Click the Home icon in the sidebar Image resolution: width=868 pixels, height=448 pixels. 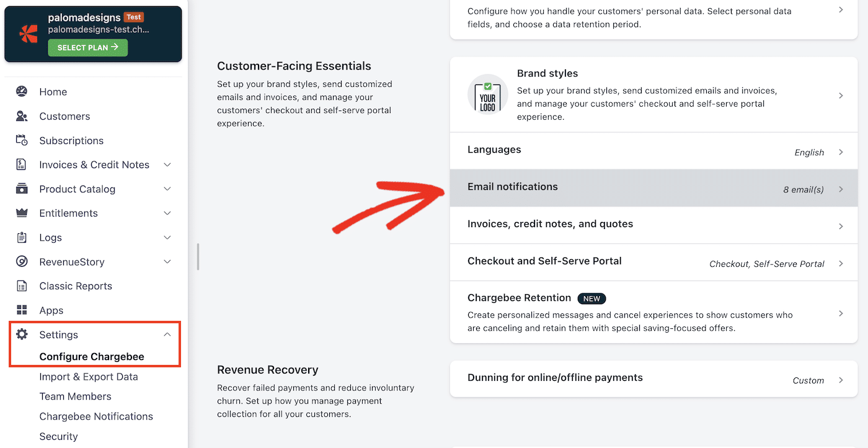click(21, 91)
